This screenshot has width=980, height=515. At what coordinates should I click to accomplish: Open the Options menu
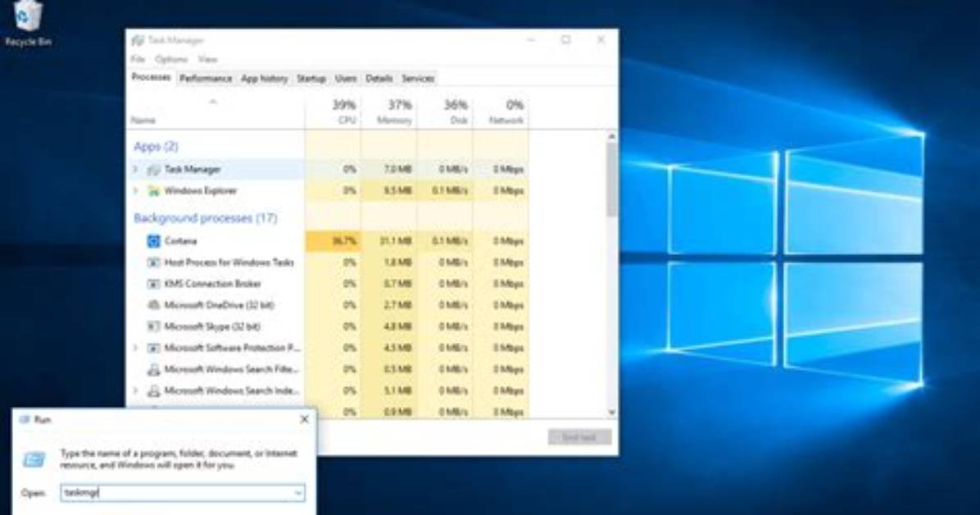171,59
